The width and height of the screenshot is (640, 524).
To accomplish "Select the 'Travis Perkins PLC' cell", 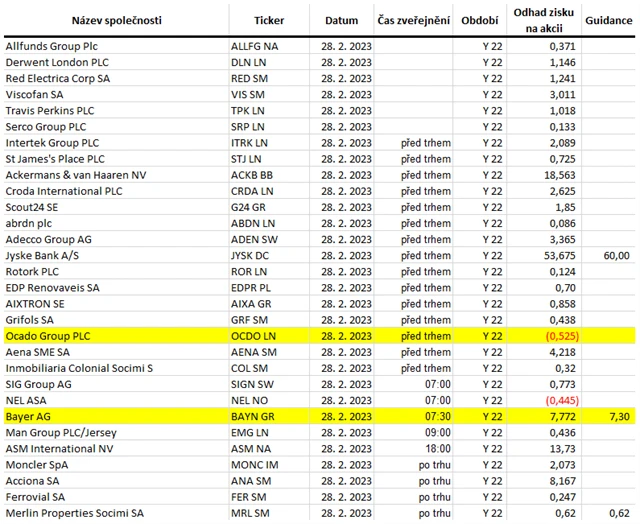I will tap(50, 111).
